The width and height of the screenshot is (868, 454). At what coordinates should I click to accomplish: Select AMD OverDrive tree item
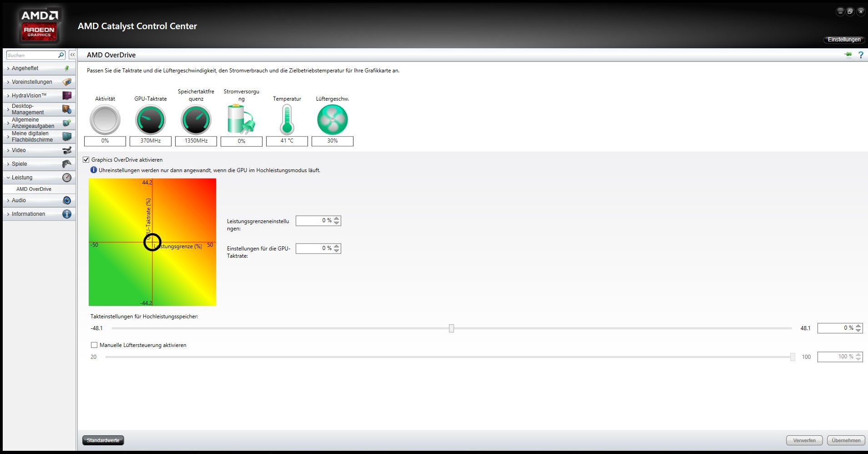34,189
